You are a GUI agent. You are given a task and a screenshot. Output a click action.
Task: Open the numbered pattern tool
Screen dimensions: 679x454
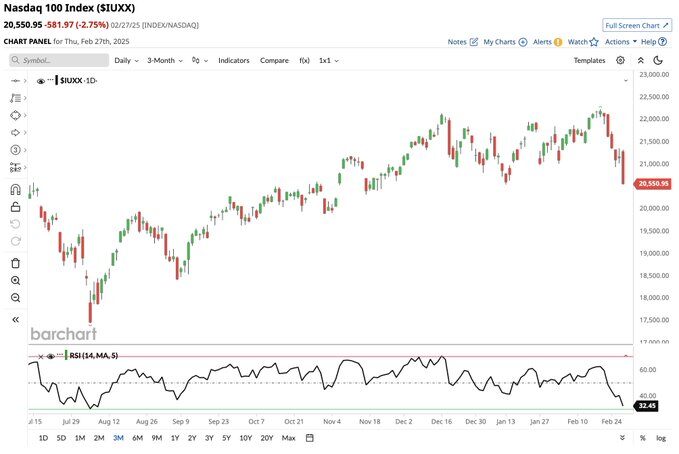16,150
